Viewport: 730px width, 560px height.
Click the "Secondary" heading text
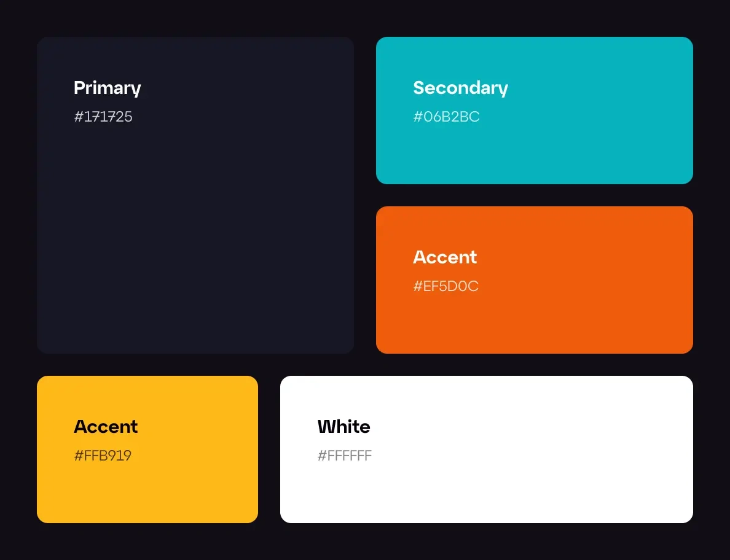[x=460, y=88]
